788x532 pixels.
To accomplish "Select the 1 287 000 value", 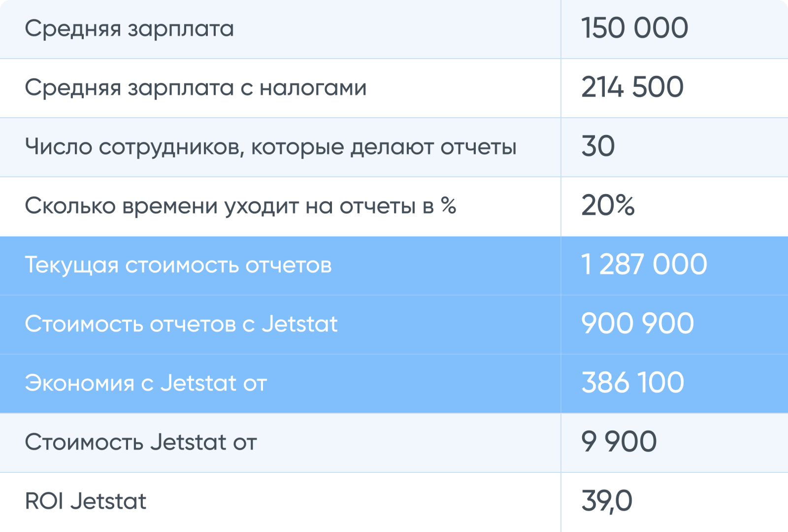I will coord(644,265).
